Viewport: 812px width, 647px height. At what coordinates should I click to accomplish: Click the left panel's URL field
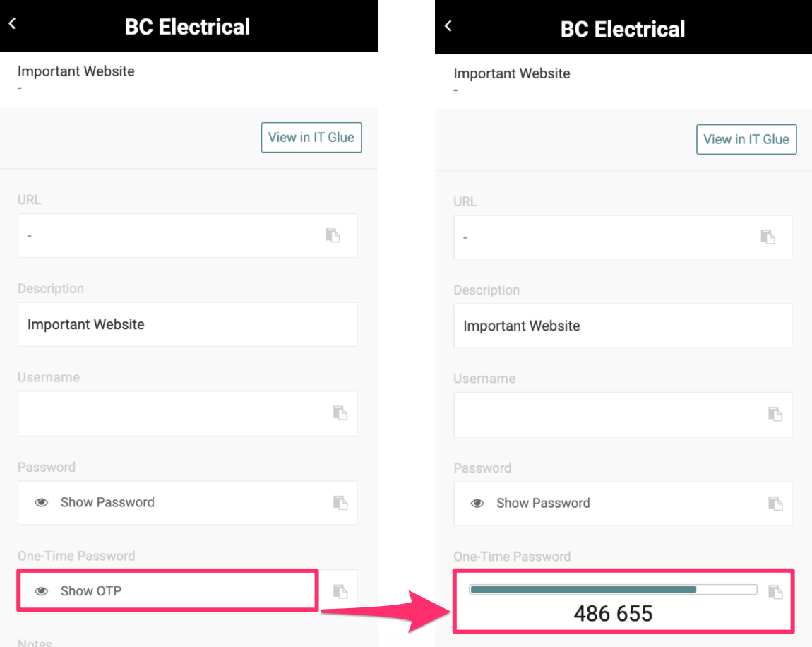tap(169, 235)
